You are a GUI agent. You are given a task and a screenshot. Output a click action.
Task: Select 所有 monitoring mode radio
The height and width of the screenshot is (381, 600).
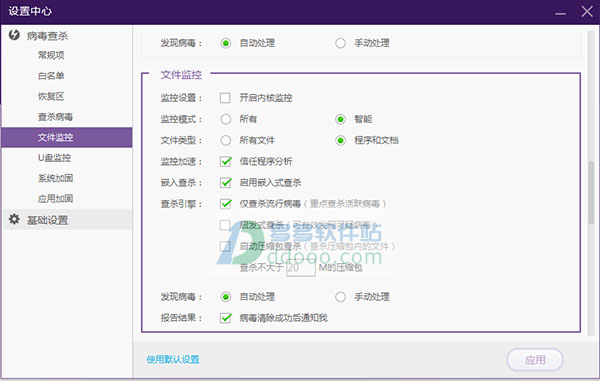(226, 119)
